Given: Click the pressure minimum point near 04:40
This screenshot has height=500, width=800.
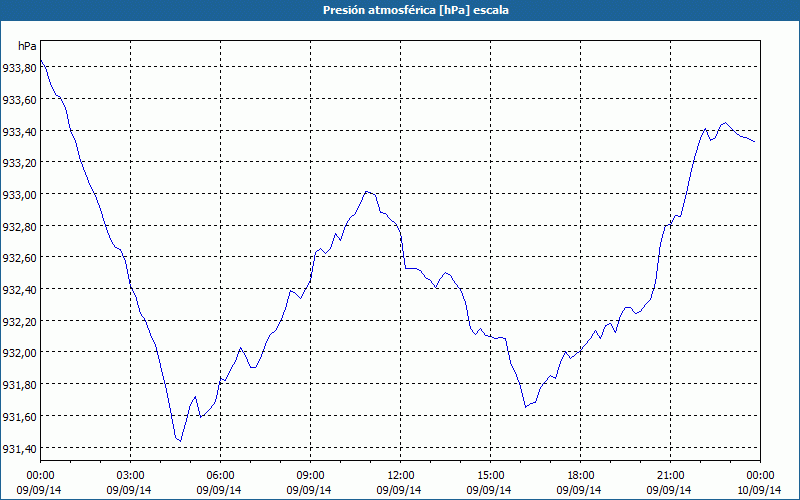Looking at the screenshot, I should tap(180, 441).
